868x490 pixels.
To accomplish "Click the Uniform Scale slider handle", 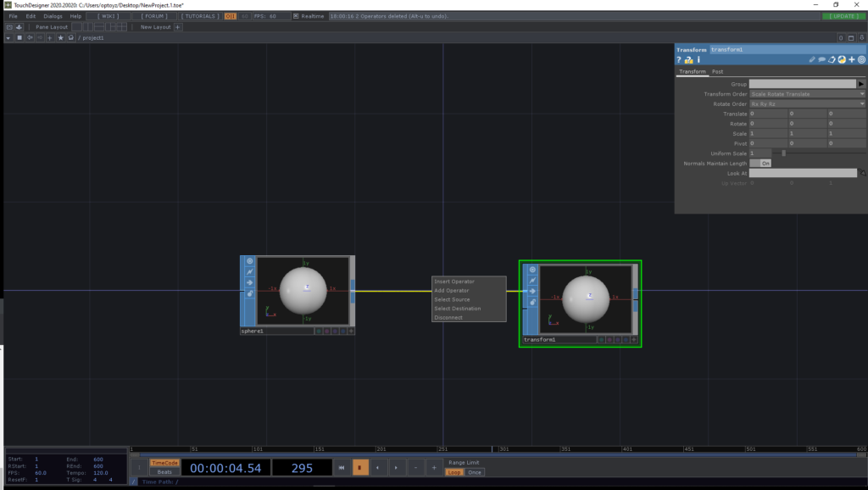I will click(783, 153).
